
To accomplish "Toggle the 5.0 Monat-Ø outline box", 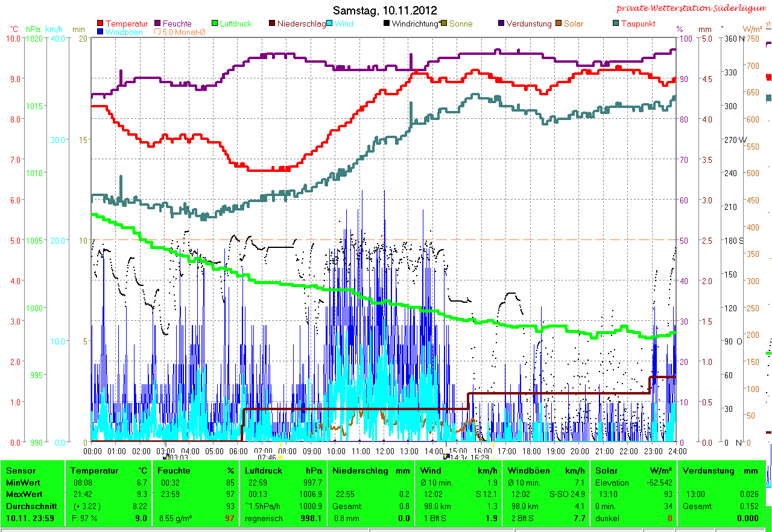I will [158, 32].
